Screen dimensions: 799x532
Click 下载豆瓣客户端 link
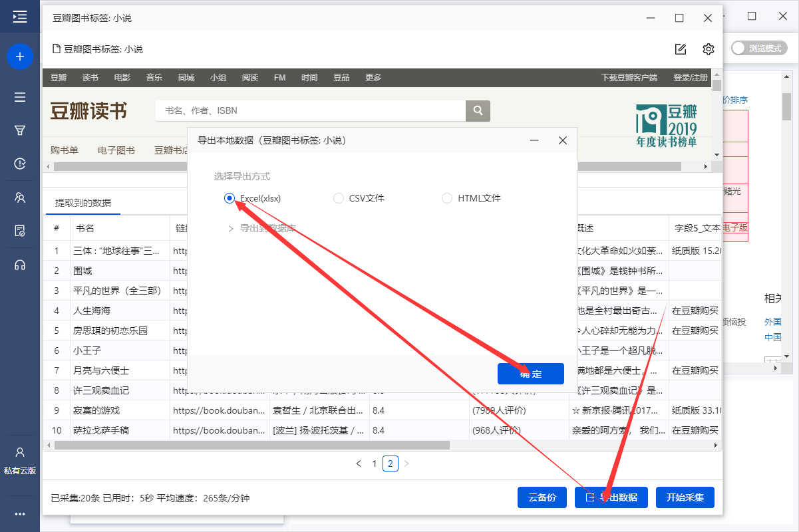629,78
